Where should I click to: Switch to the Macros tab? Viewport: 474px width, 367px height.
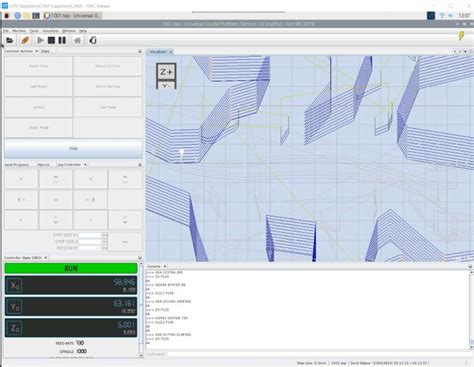point(44,165)
